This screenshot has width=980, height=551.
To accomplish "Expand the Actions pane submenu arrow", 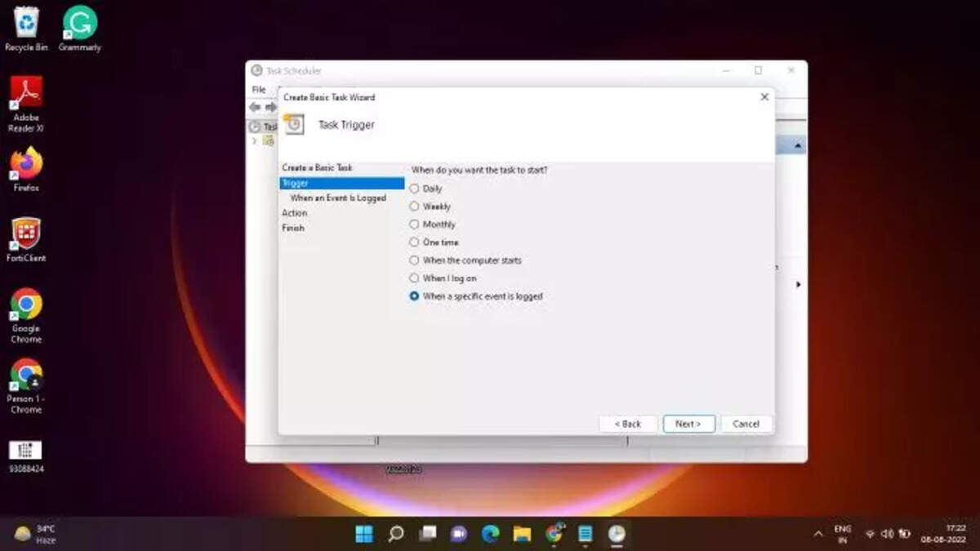I will pos(798,284).
